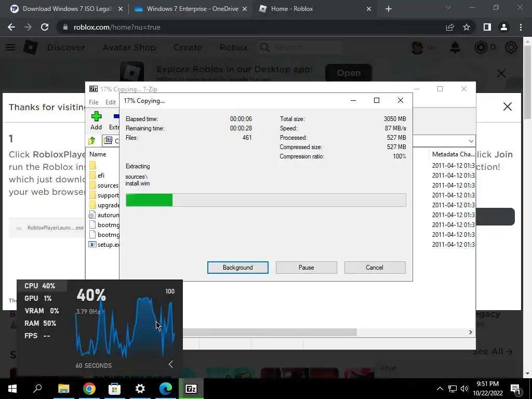Open Roblox settings gear
The height and width of the screenshot is (399, 532).
point(511,47)
